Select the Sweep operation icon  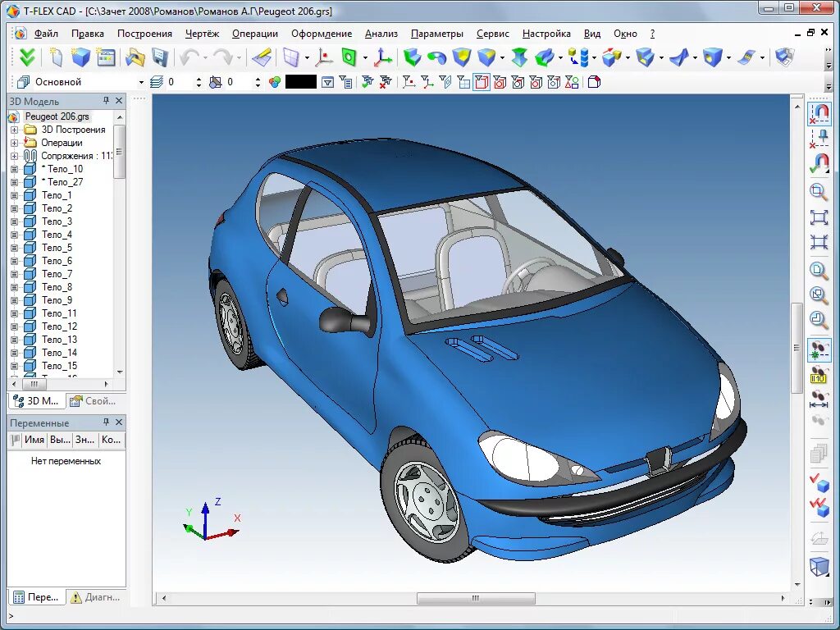545,57
